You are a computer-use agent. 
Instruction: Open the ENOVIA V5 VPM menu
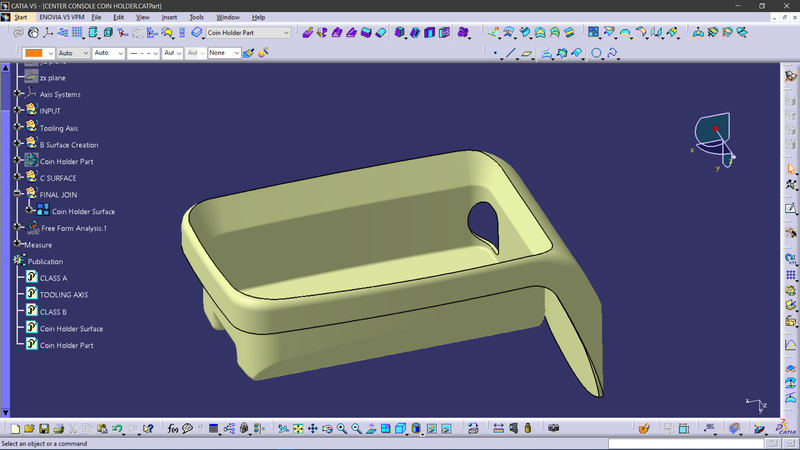62,17
